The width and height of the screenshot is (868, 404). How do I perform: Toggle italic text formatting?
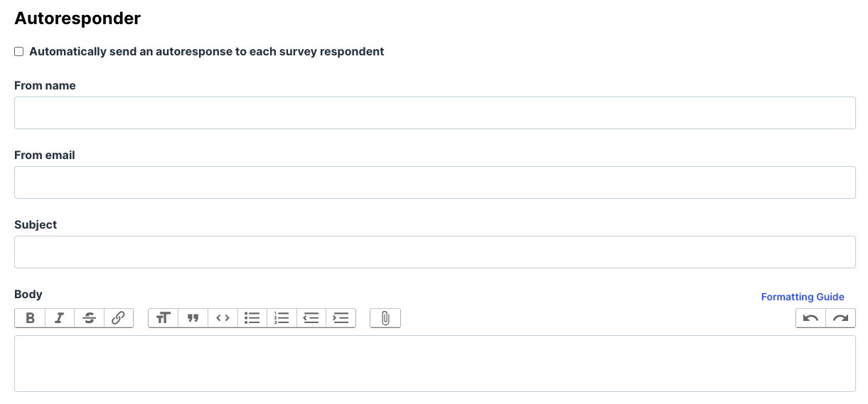[60, 318]
